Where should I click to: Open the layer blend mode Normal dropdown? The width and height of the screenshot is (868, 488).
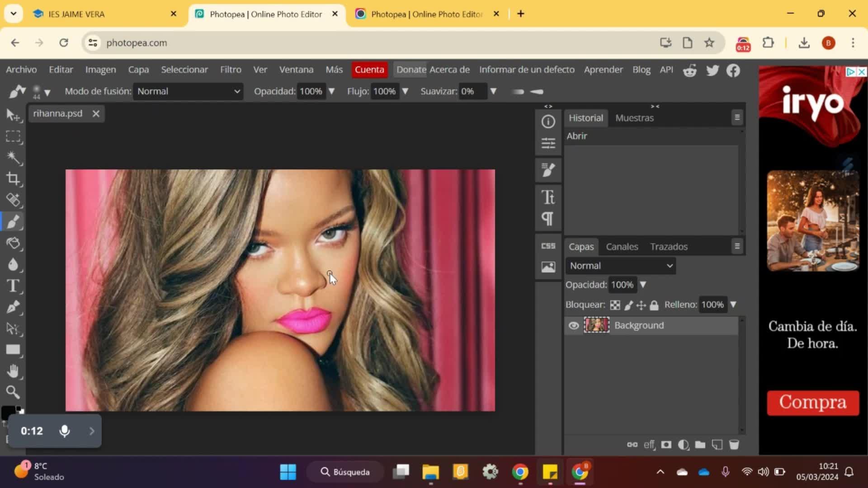coord(621,266)
